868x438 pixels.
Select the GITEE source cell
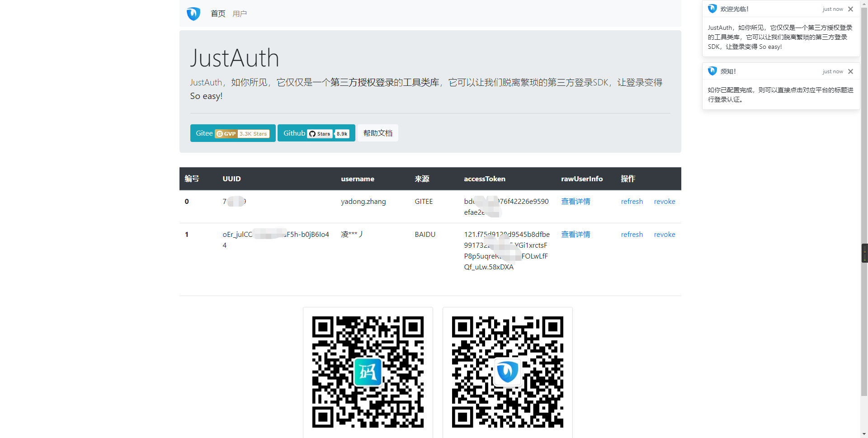(424, 201)
